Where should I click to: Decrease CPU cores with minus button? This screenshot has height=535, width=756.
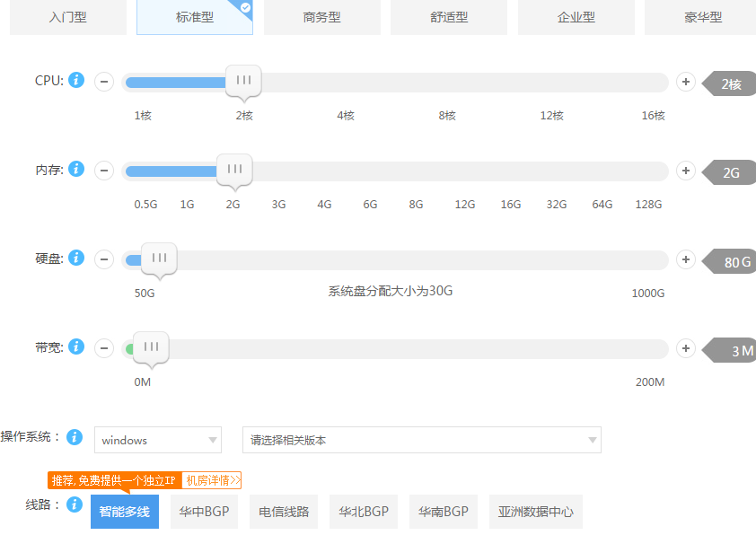coord(104,82)
